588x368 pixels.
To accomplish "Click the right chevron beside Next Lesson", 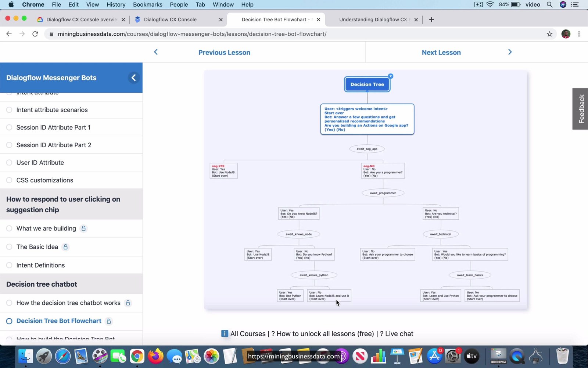I will (x=510, y=52).
